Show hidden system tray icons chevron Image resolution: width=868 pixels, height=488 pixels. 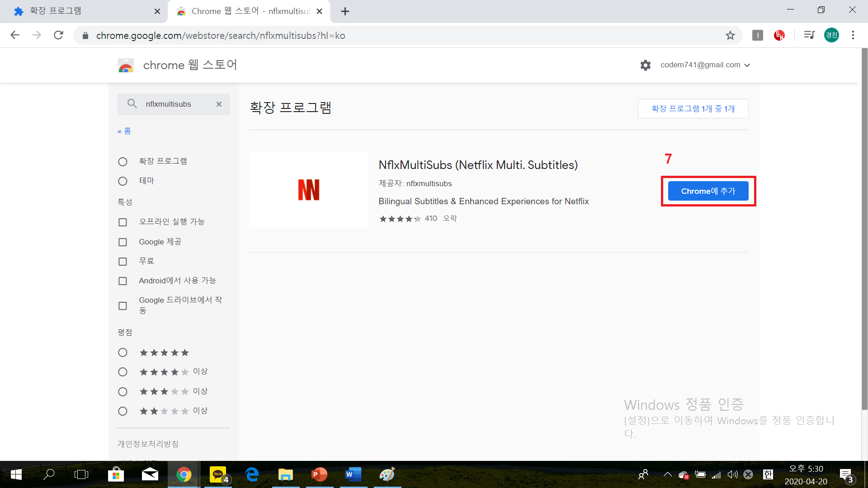click(x=667, y=474)
